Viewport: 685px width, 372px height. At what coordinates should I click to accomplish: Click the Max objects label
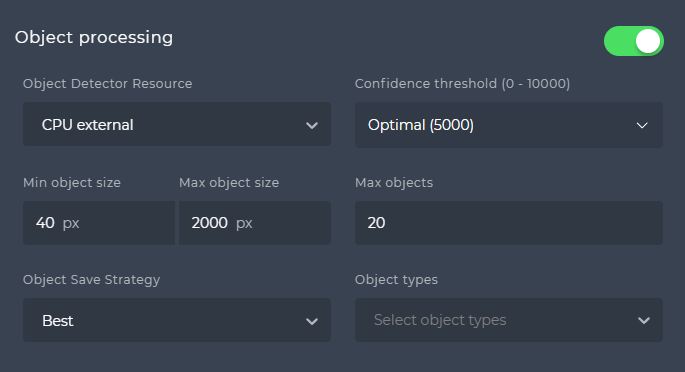pos(394,183)
